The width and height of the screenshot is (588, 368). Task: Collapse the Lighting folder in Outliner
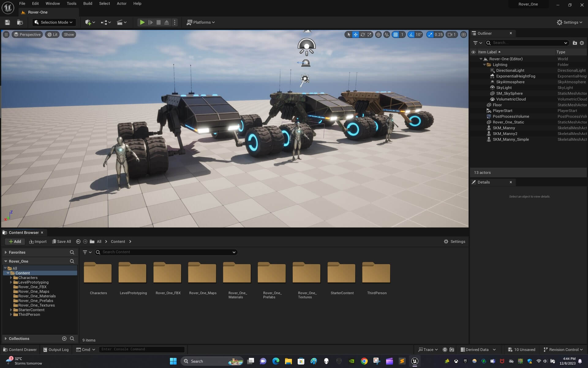484,65
